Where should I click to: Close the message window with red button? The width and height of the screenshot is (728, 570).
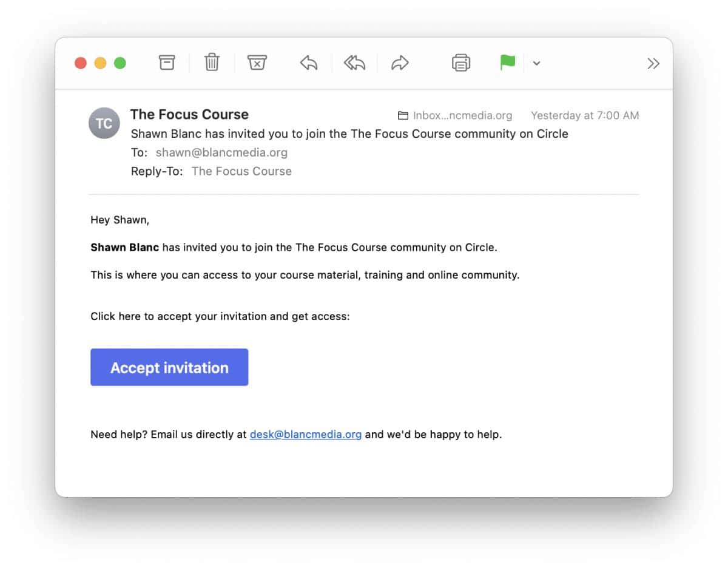click(x=81, y=63)
